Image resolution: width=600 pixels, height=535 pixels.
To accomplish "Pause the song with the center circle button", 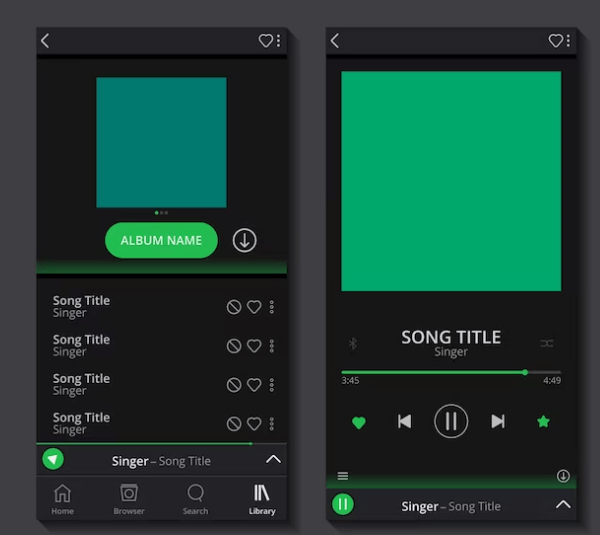I will pos(451,421).
